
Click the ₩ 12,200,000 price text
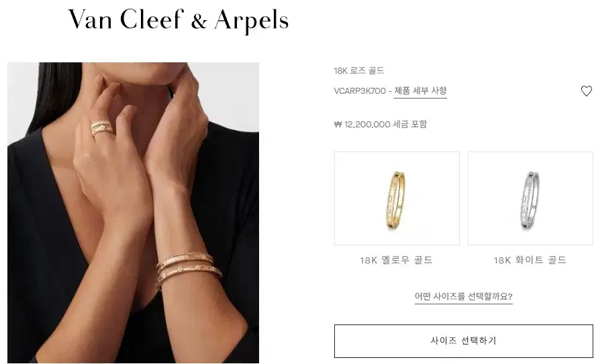[362, 125]
